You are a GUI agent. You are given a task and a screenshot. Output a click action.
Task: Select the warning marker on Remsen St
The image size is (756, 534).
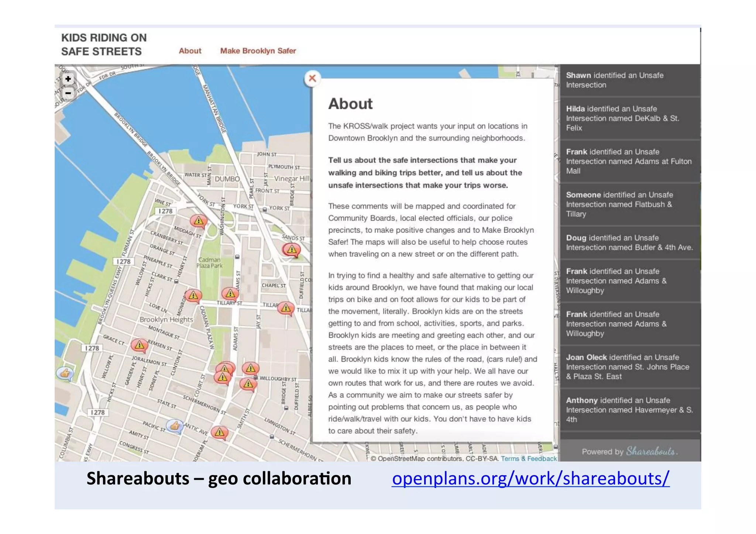pyautogui.click(x=139, y=345)
